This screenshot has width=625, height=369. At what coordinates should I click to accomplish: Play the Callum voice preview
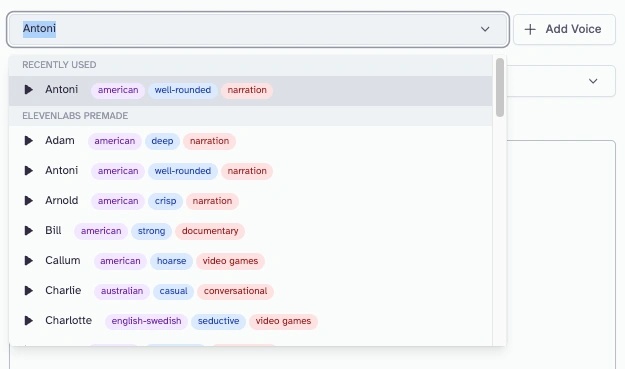tap(28, 261)
